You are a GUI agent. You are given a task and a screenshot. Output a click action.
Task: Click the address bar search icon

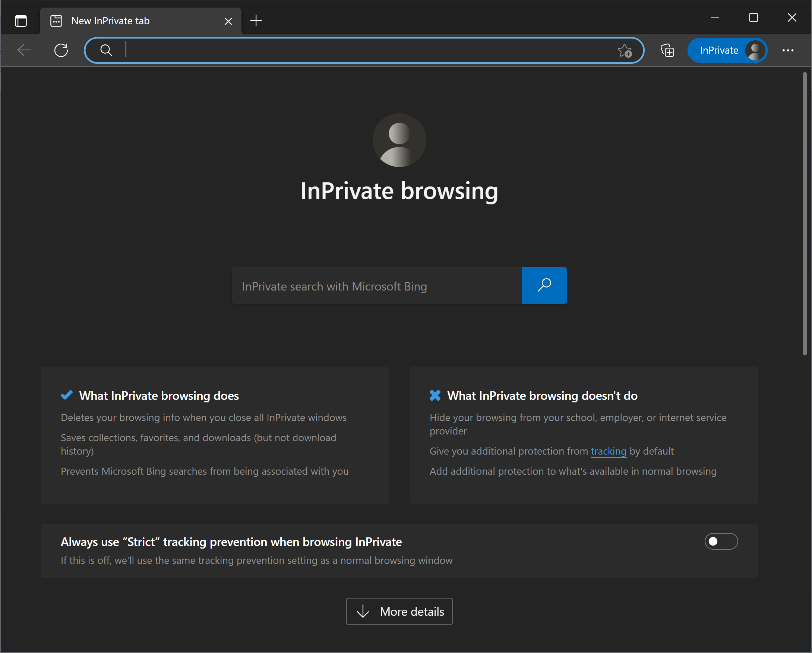coord(106,50)
